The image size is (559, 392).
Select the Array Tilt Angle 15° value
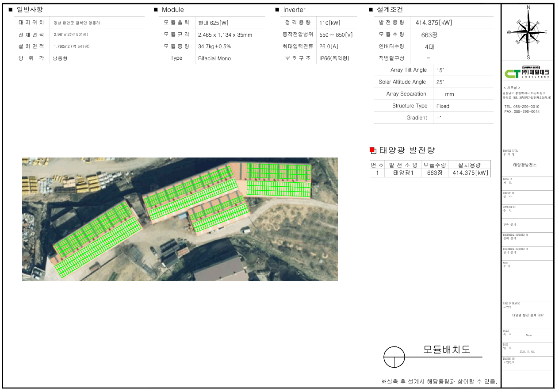pos(440,70)
